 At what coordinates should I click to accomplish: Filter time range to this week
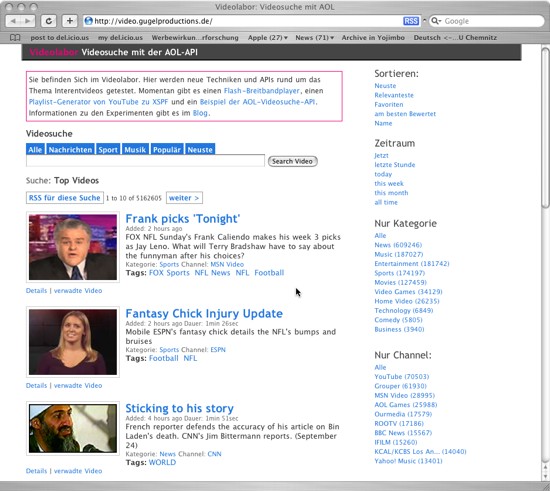pos(389,183)
